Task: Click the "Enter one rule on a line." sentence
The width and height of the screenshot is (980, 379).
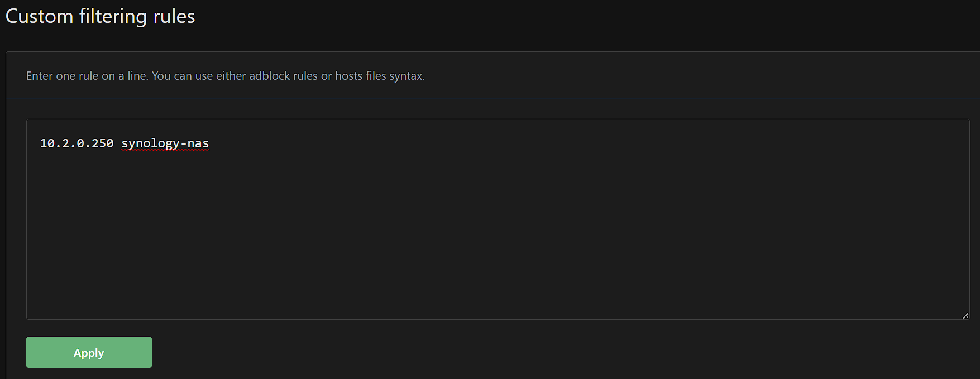Action: click(x=87, y=76)
